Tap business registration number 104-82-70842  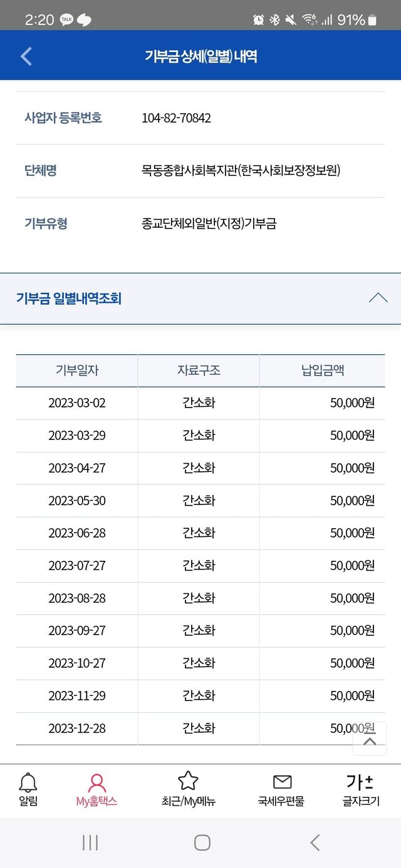[x=177, y=118]
